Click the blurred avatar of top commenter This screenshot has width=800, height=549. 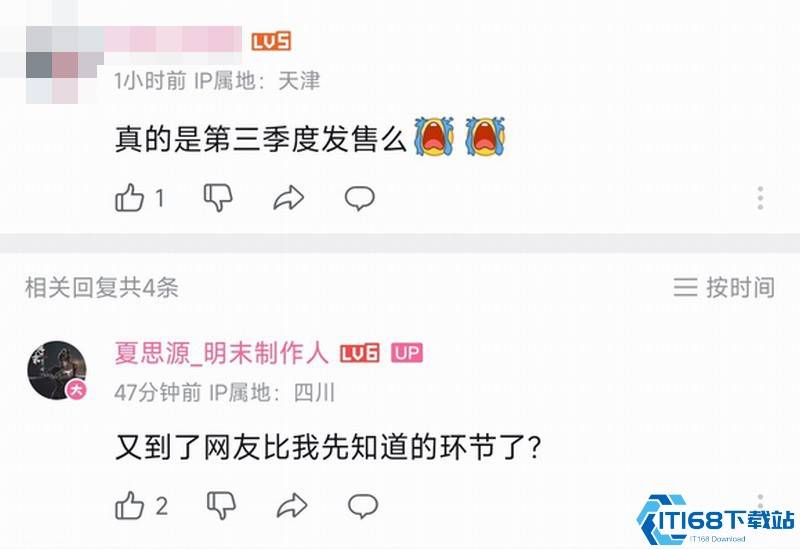tap(64, 65)
